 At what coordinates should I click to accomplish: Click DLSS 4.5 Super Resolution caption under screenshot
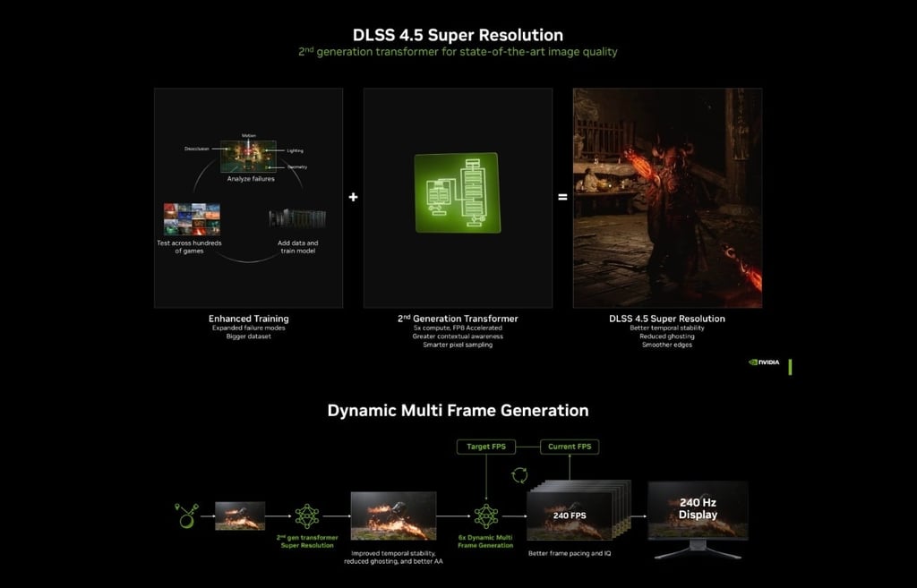pyautogui.click(x=667, y=319)
